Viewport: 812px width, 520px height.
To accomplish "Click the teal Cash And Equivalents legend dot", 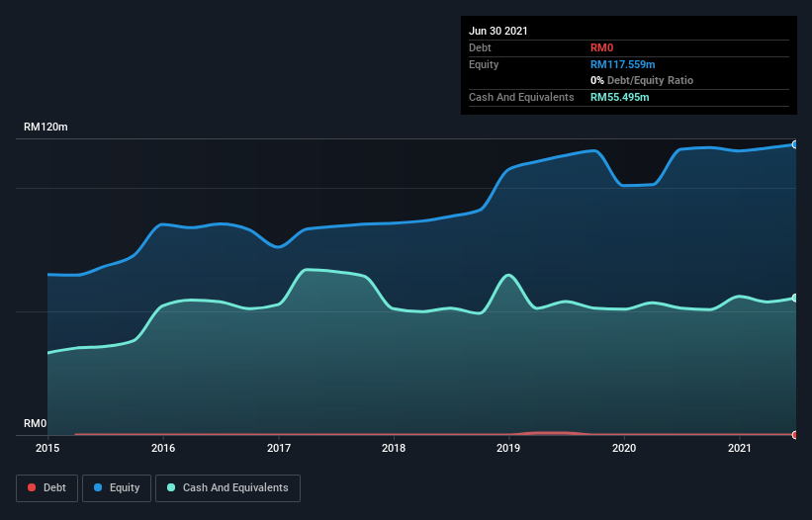I will coord(171,487).
